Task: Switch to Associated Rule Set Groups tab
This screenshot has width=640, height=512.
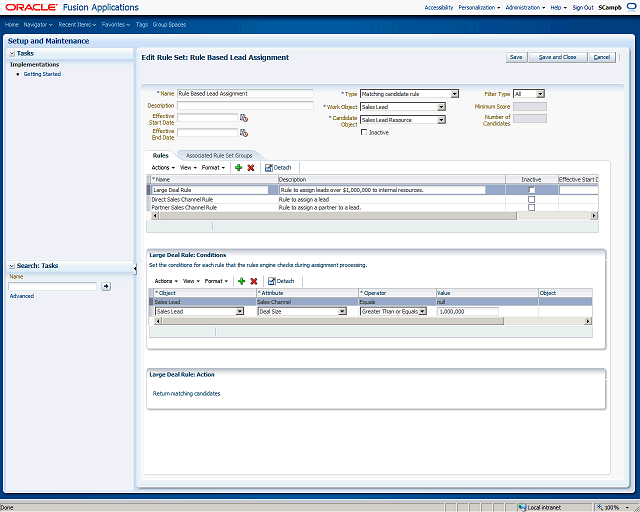Action: [x=219, y=156]
